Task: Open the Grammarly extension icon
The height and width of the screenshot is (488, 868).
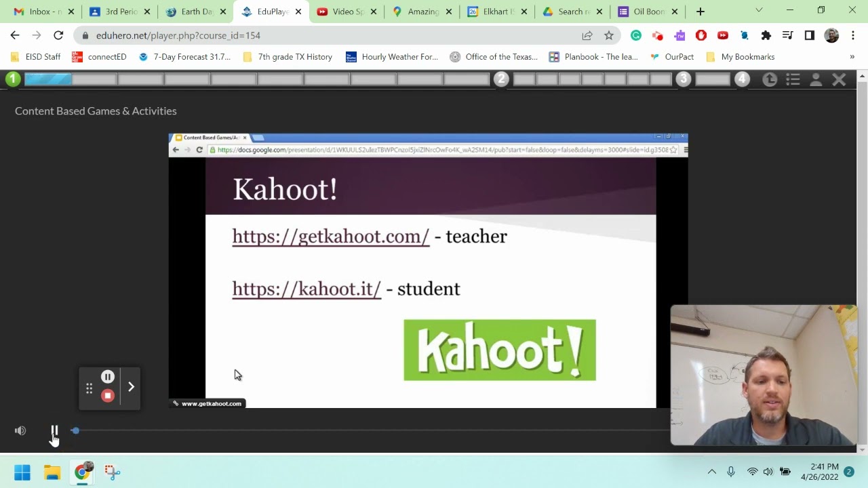Action: click(636, 35)
